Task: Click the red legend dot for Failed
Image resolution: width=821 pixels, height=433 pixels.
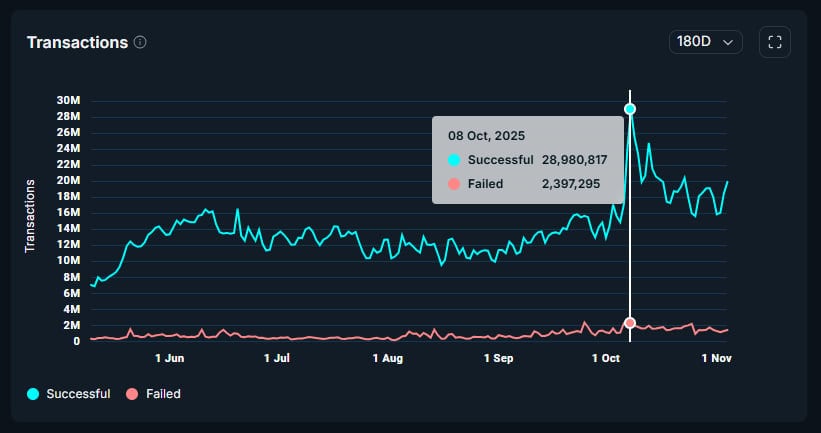Action: coord(132,394)
